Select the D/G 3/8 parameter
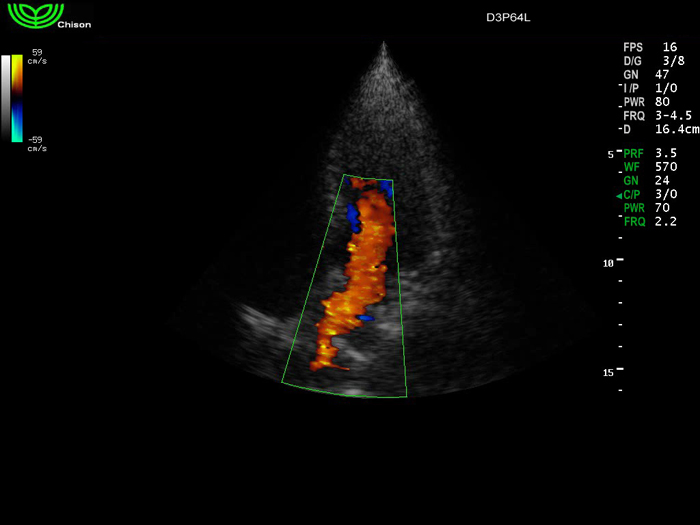Image resolution: width=700 pixels, height=525 pixels. point(650,61)
